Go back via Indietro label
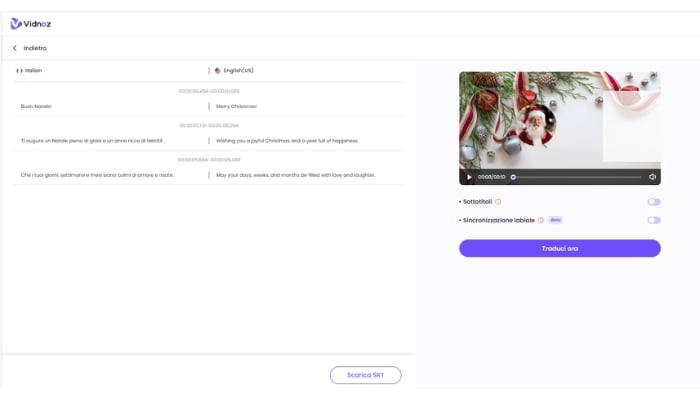 (35, 48)
